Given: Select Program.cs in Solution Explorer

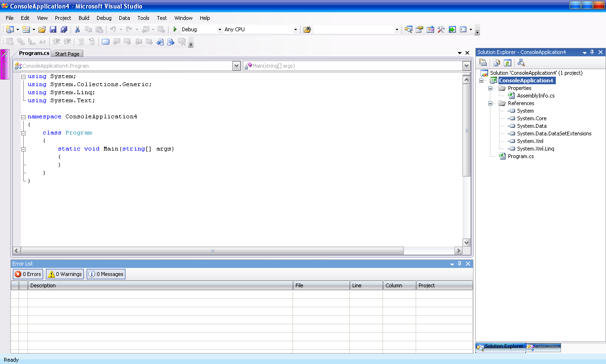Looking at the screenshot, I should [521, 156].
